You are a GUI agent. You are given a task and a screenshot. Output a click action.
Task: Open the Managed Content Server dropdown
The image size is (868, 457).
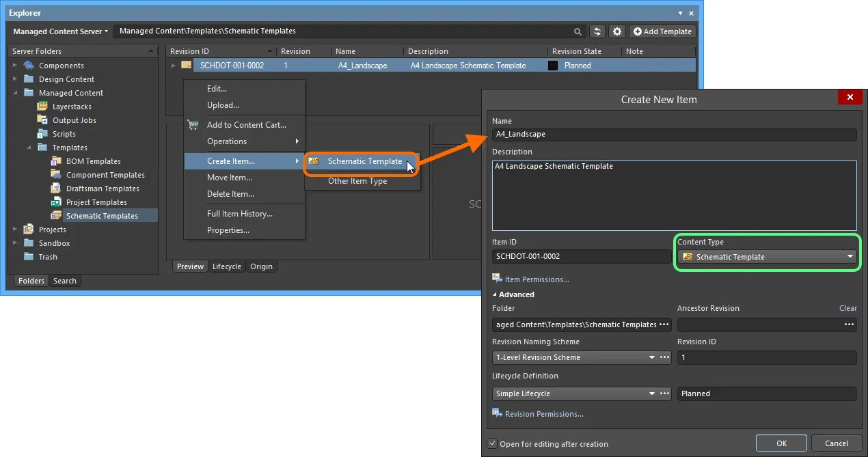[x=60, y=31]
